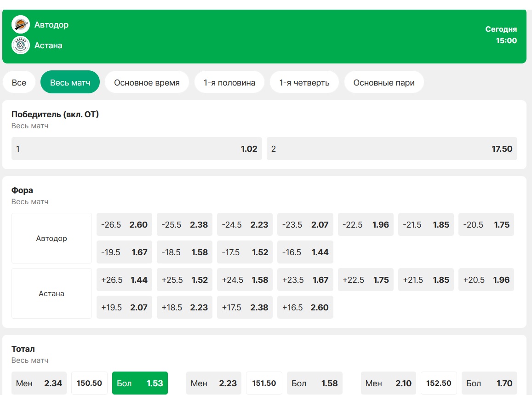
Task: Pick Автодор handicap -18.5 at 1.58
Action: [x=184, y=252]
